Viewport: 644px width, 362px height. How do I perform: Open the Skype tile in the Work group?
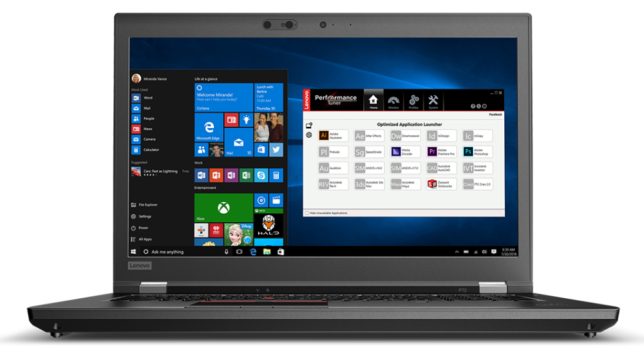(x=261, y=175)
